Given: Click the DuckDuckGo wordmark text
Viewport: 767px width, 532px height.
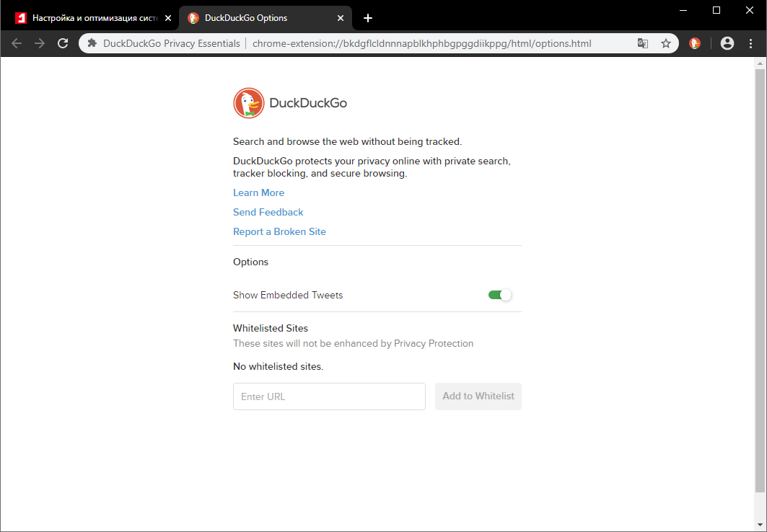Looking at the screenshot, I should pos(308,103).
